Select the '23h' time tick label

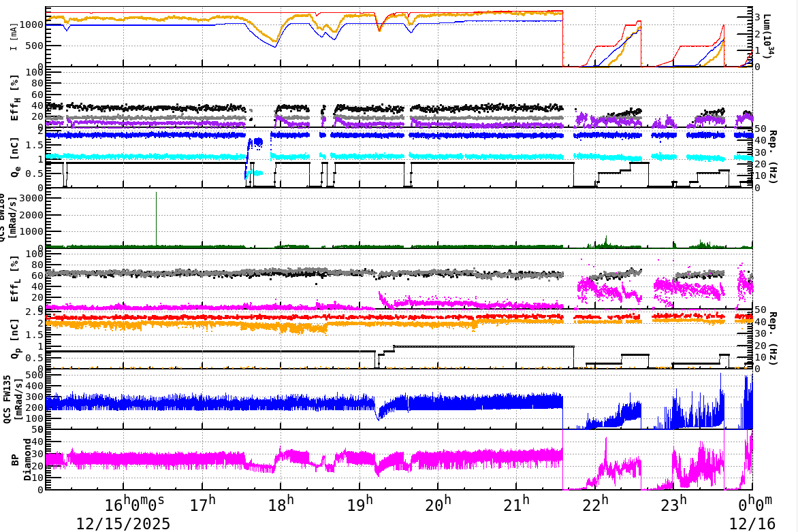(x=674, y=503)
